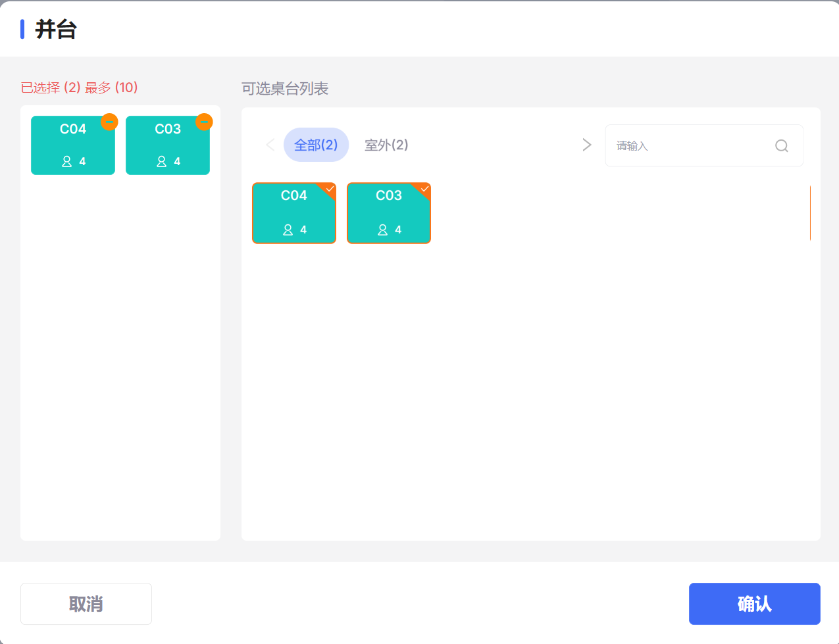Switch to the 全部(2) tab

click(x=316, y=145)
